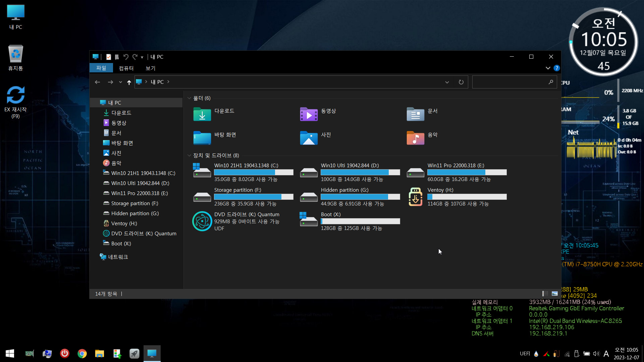Select the Win10 21H1 (C:) drive icon
The image size is (644, 362).
(x=202, y=170)
